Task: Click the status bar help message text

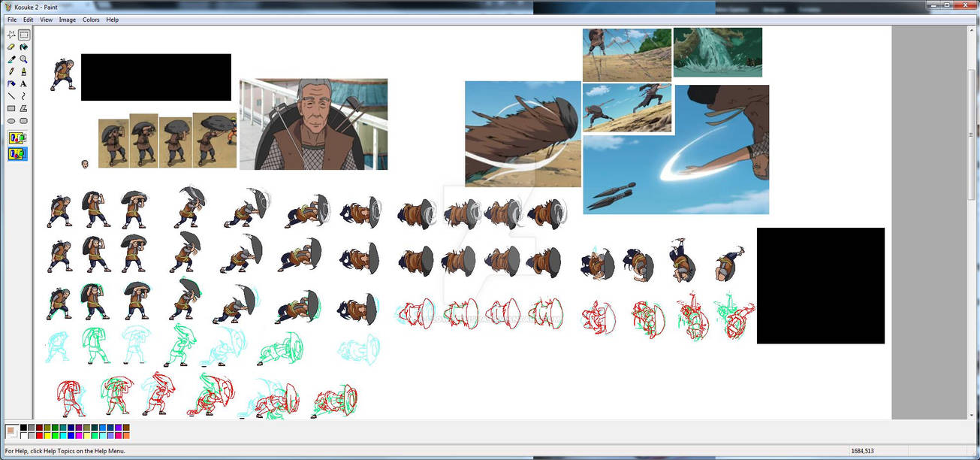Action: tap(65, 451)
